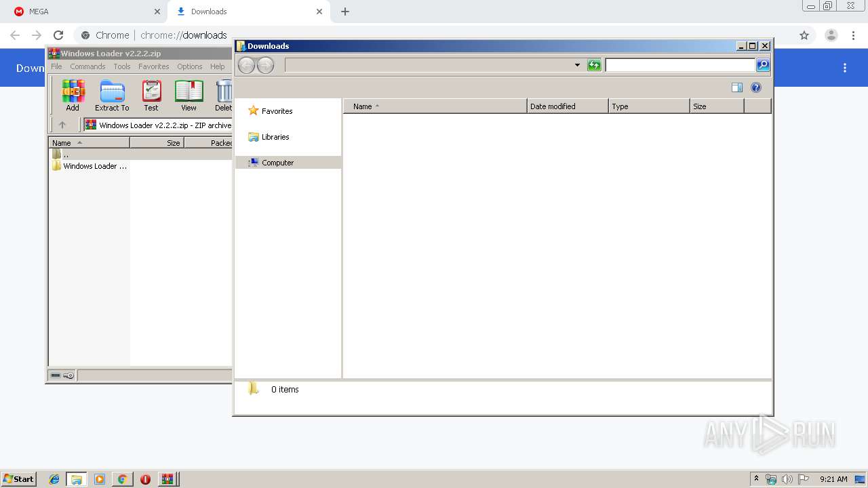Go up one level in WinRAR

point(62,125)
